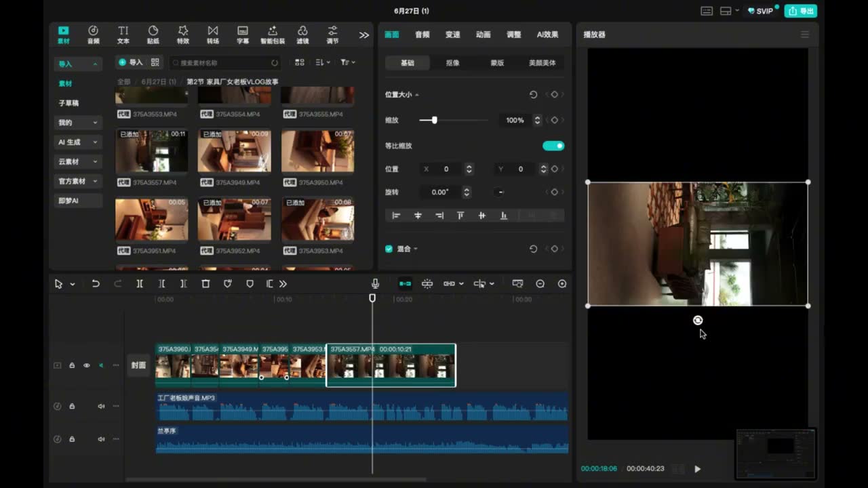Select the 375A3951.MP4 media thumbnail
868x488 pixels.
(x=151, y=220)
